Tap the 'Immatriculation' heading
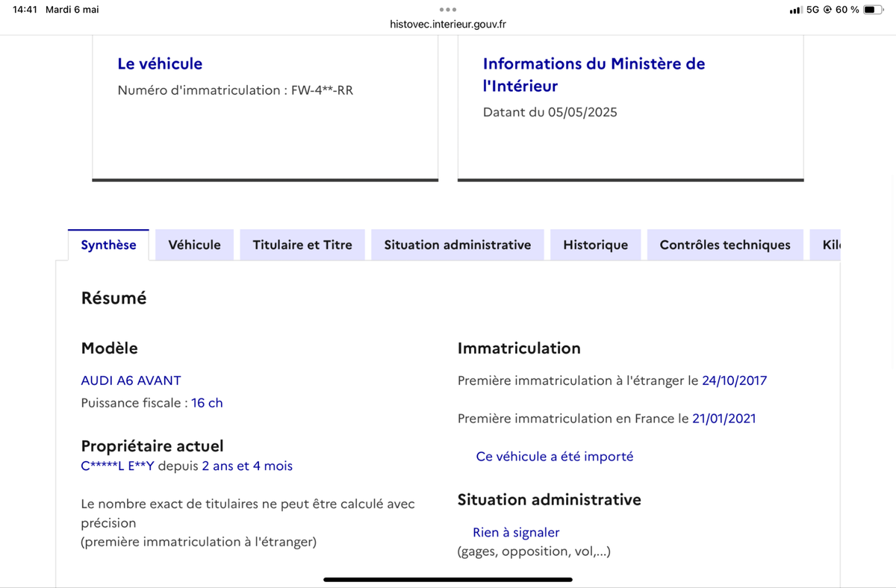The height and width of the screenshot is (588, 896). coord(519,348)
